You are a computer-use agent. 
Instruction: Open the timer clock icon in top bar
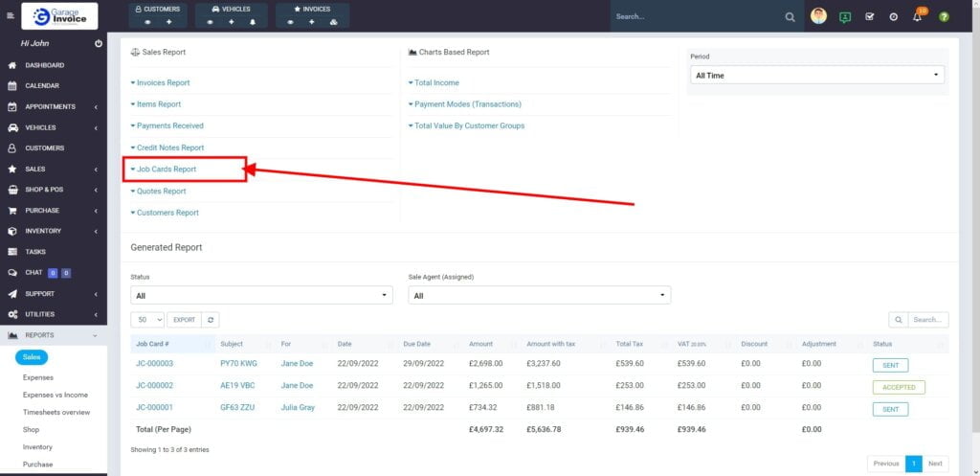893,17
